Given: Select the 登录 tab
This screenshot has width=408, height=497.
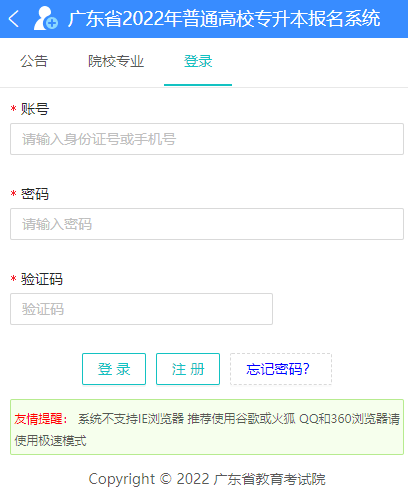Looking at the screenshot, I should [198, 61].
